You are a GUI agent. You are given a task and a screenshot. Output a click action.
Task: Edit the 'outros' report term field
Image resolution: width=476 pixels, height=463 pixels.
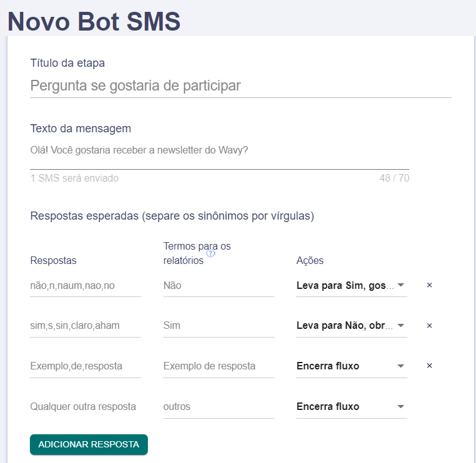(219, 407)
